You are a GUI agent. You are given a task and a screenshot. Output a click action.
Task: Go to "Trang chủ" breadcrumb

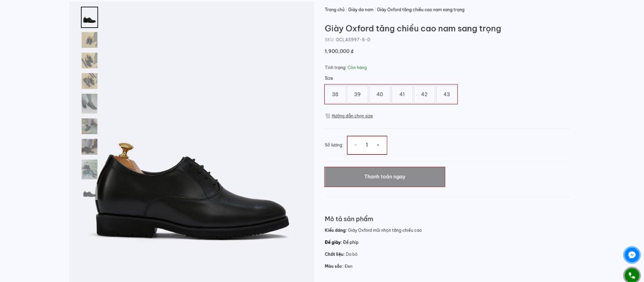[335, 10]
